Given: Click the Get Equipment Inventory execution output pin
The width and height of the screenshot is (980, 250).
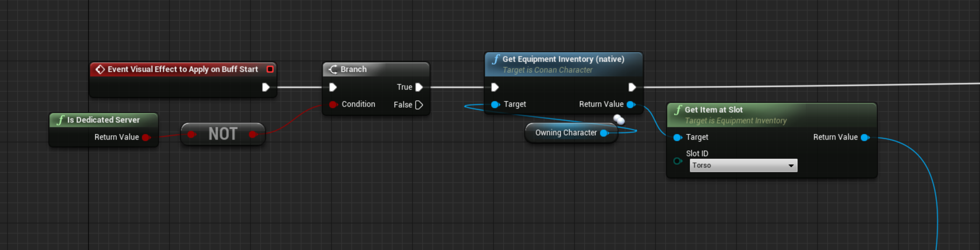Looking at the screenshot, I should [632, 87].
